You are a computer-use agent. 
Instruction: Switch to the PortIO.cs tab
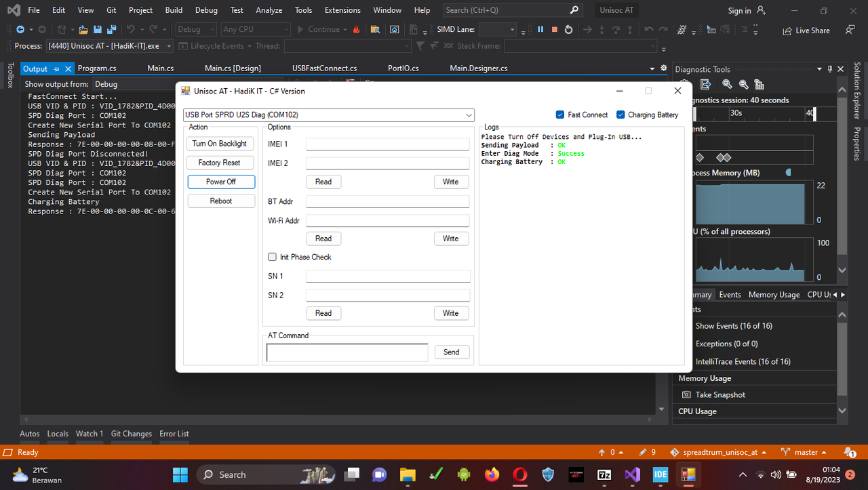[x=403, y=68]
